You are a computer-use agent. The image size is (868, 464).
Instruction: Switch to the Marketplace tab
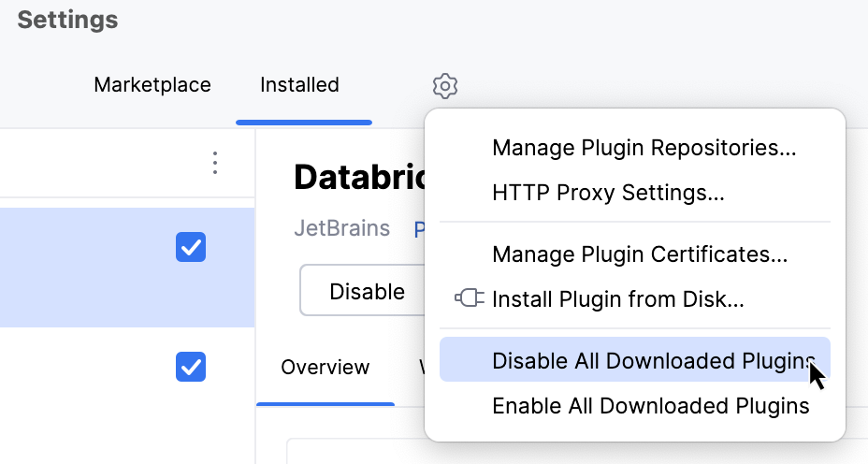pyautogui.click(x=152, y=85)
